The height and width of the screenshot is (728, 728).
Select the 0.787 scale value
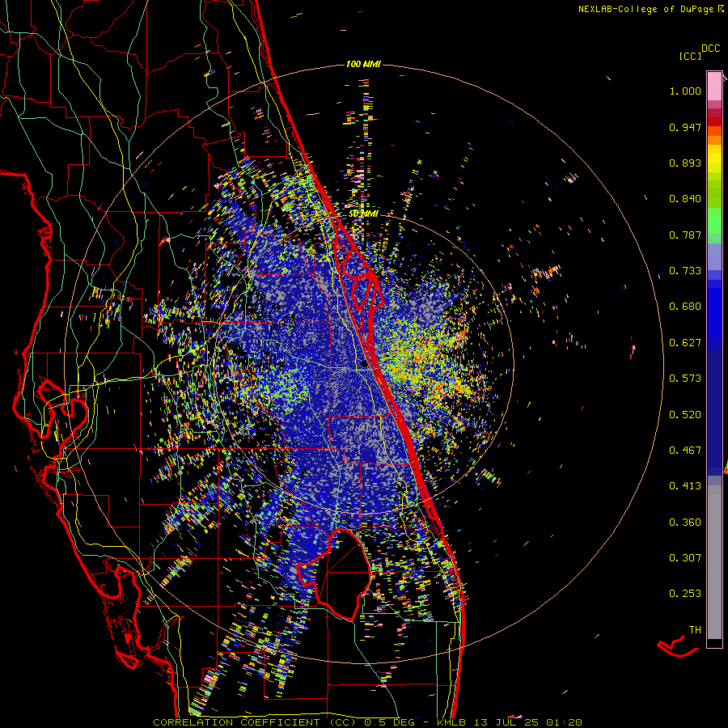pos(685,235)
